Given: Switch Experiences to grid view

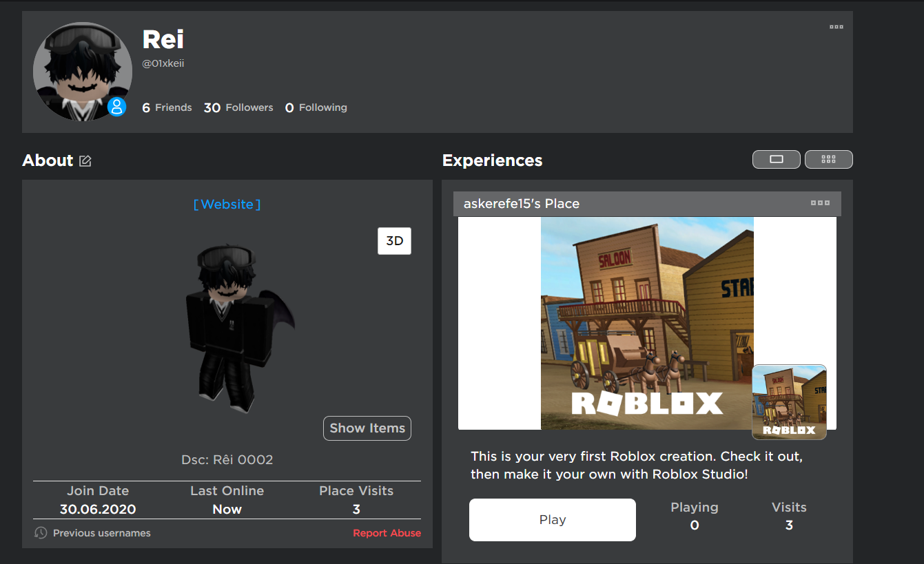Looking at the screenshot, I should (x=829, y=159).
